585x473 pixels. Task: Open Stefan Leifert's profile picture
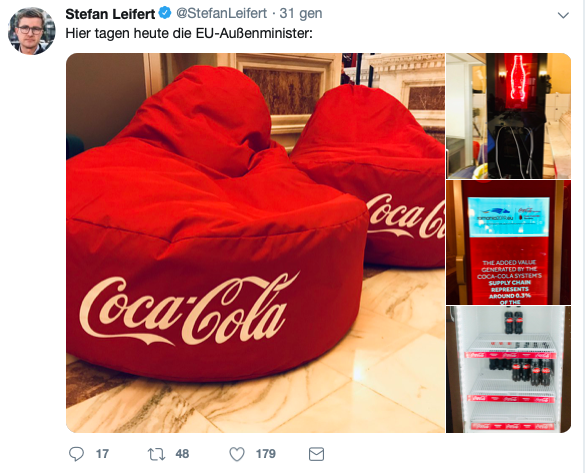(x=32, y=31)
